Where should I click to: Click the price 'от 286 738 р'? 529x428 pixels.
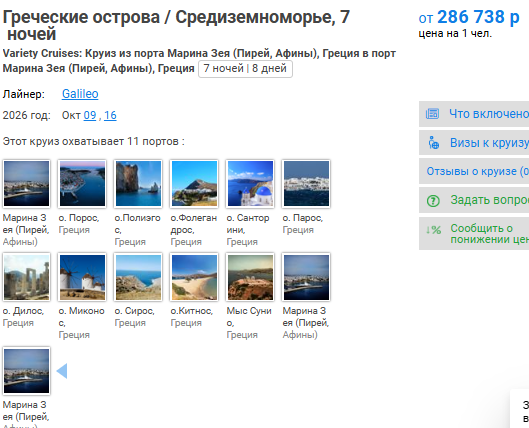point(469,17)
